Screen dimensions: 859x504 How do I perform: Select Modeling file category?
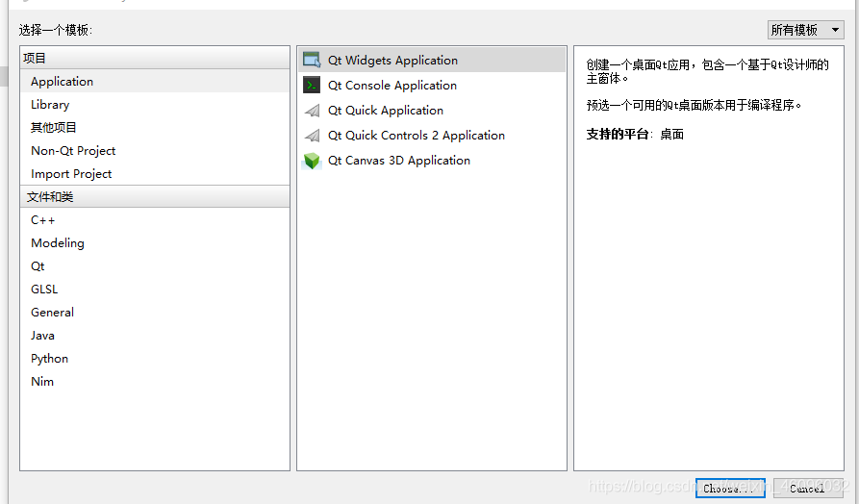click(x=155, y=242)
